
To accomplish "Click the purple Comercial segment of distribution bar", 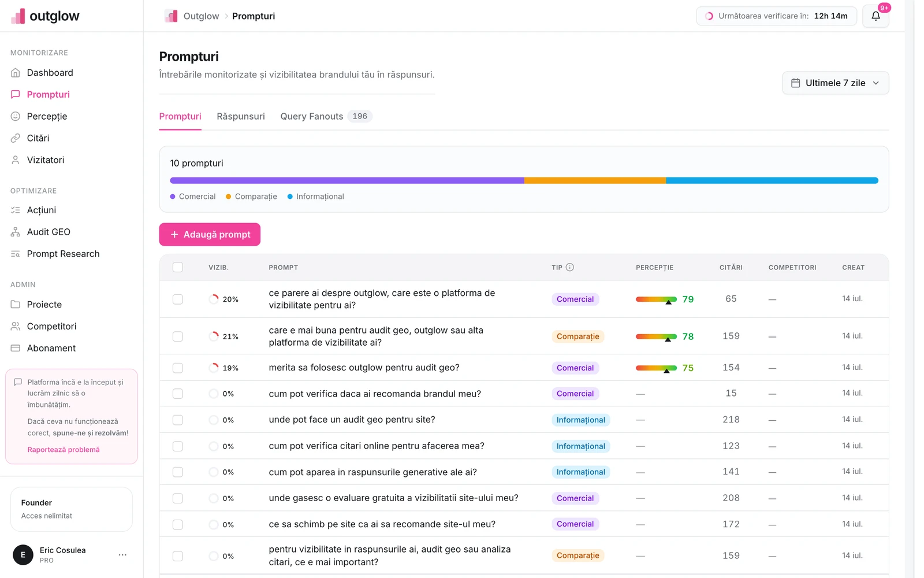I will 347,180.
